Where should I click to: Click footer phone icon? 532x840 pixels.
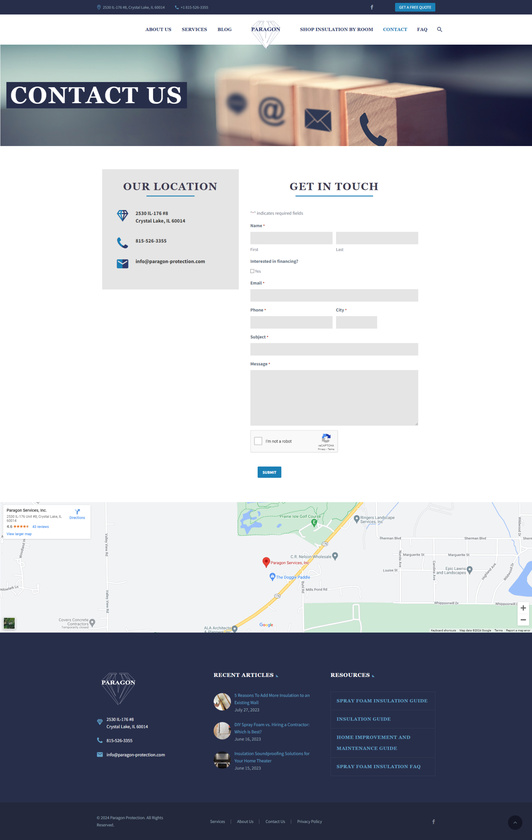coord(100,740)
